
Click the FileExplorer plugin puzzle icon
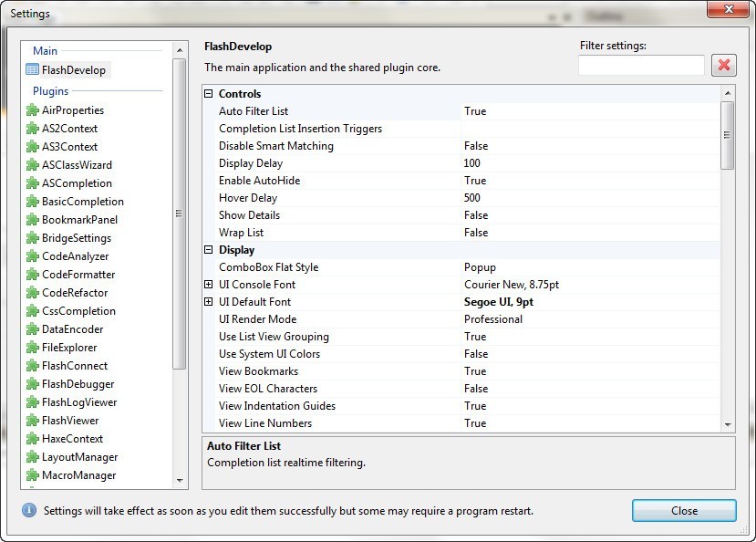[32, 348]
